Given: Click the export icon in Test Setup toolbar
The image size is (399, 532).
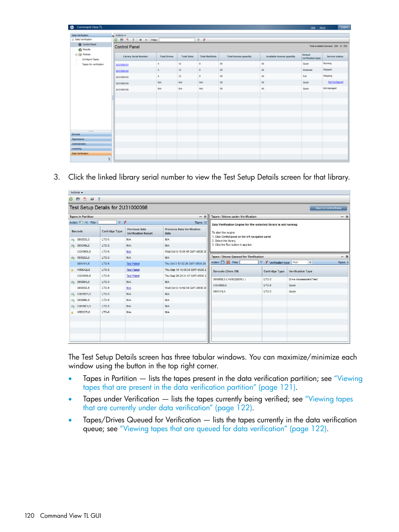Looking at the screenshot, I should tap(85, 199).
